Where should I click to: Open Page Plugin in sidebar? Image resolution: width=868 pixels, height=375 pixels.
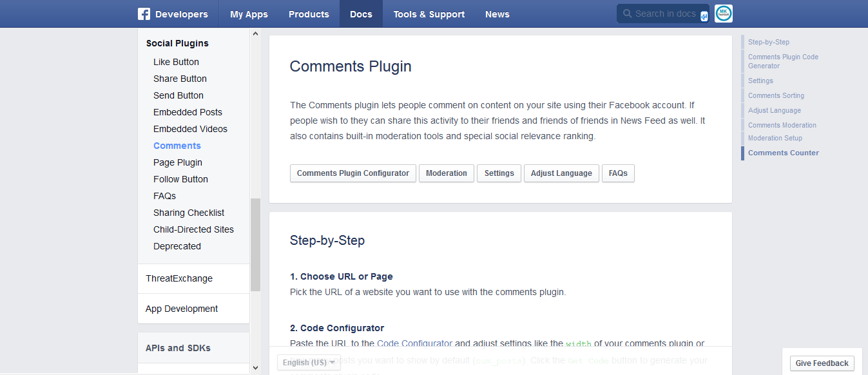pyautogui.click(x=178, y=162)
